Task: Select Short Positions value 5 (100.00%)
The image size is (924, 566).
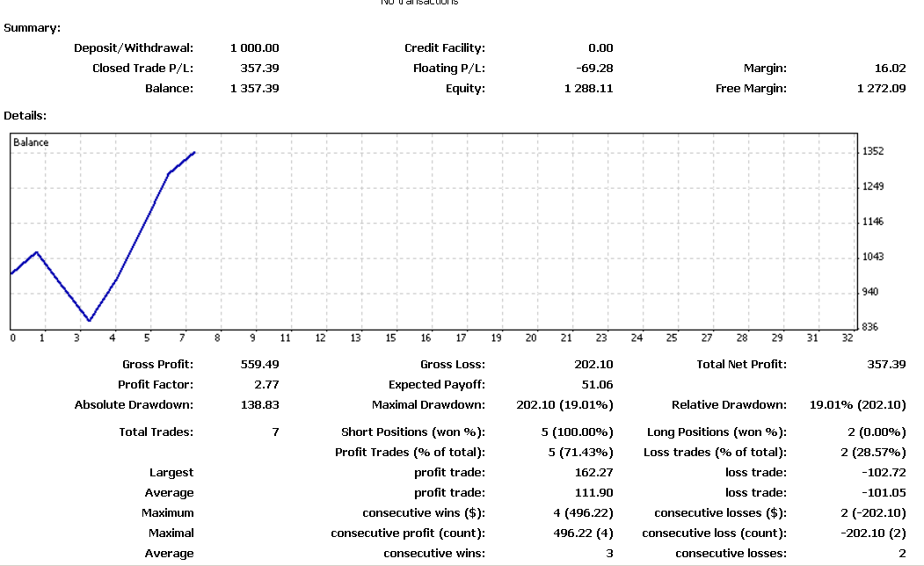Action: [x=577, y=432]
